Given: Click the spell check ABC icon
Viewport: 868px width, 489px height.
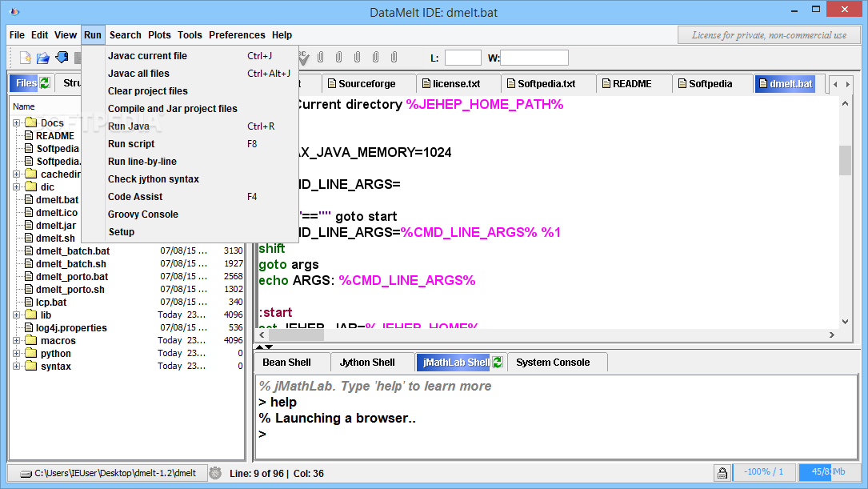Looking at the screenshot, I should pyautogui.click(x=303, y=57).
